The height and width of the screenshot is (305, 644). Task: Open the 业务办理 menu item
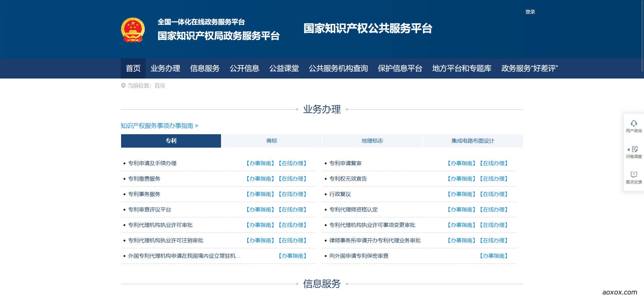(x=165, y=68)
